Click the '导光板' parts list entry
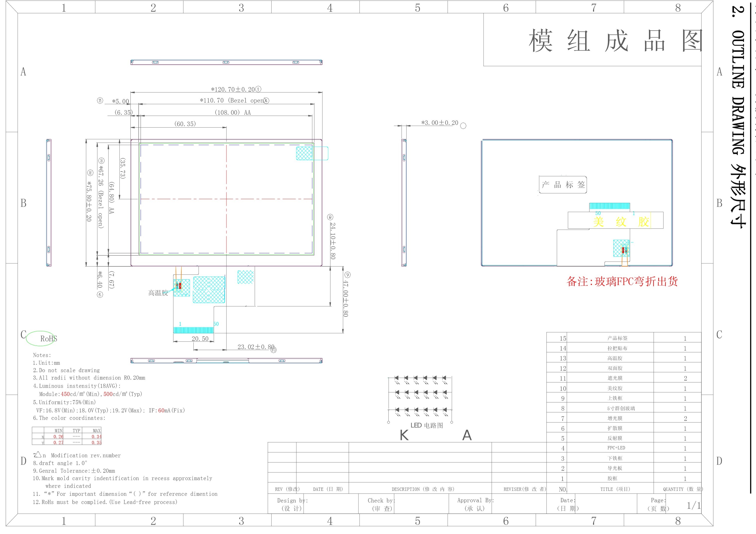The height and width of the screenshot is (534, 756). [615, 468]
